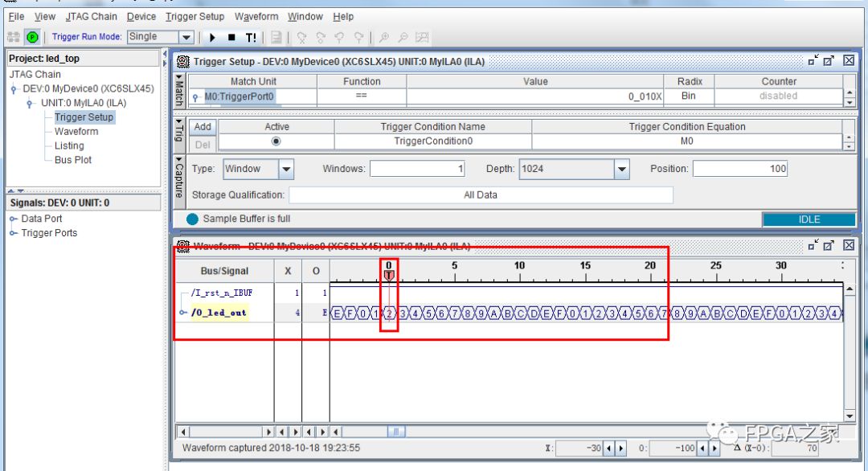The height and width of the screenshot is (471, 868).
Task: Collapse the Capture section triangle
Action: click(x=178, y=159)
